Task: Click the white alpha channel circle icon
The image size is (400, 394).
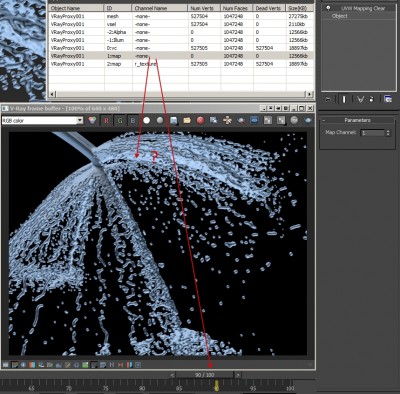Action: pos(146,120)
